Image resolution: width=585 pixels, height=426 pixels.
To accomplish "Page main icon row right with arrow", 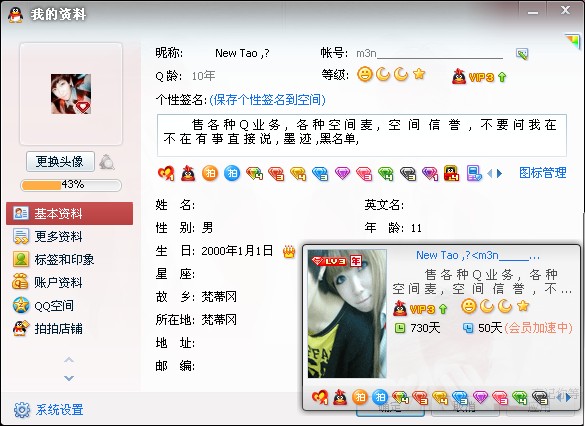I will (x=500, y=173).
